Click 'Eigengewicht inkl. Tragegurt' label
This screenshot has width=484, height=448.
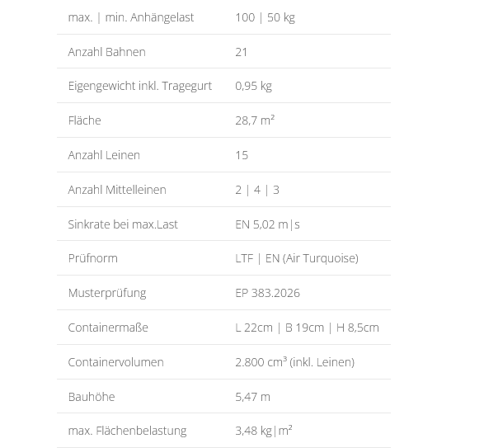140,86
